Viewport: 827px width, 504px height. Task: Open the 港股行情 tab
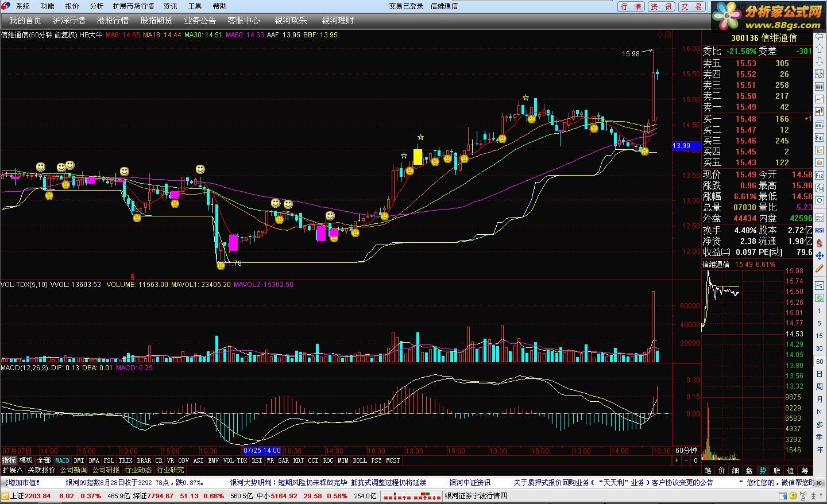tap(113, 21)
